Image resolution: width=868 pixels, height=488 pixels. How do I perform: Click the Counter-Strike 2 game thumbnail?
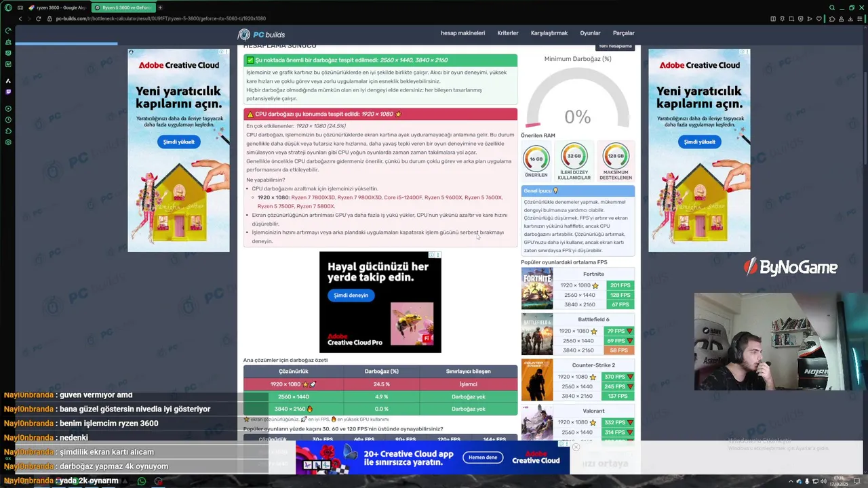coord(537,380)
